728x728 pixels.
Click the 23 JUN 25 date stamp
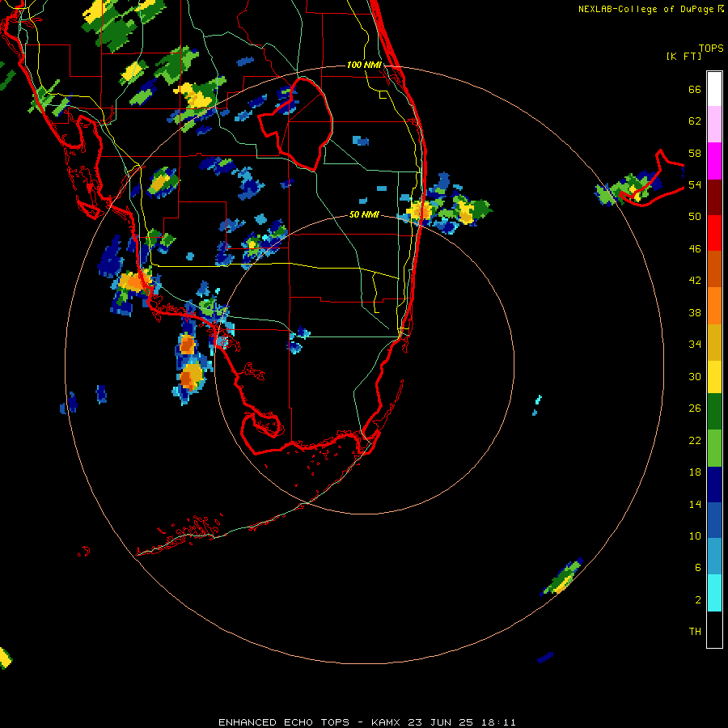click(x=440, y=722)
